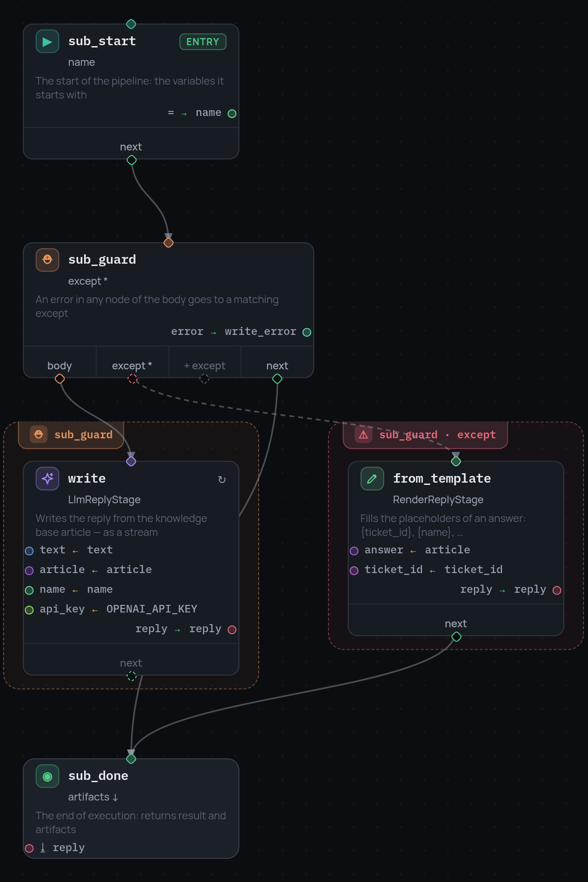Image resolution: width=588 pixels, height=882 pixels.
Task: Click the sub_guard group label
Action: pos(71,435)
